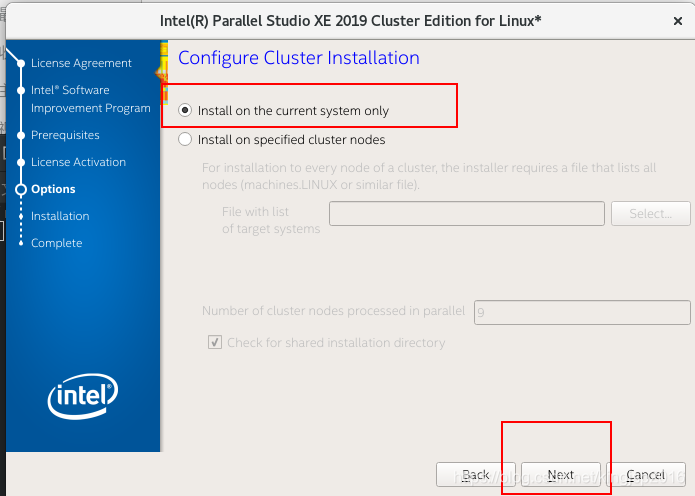Go Back to the previous step
This screenshot has height=496, width=695.
476,475
